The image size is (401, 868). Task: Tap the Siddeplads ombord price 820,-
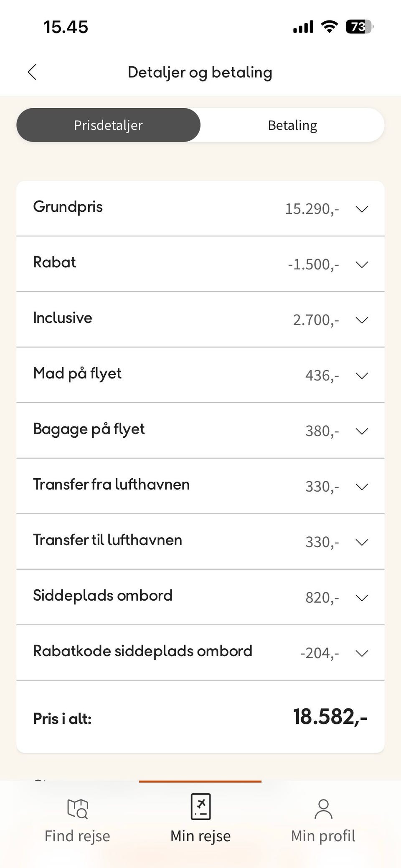point(322,598)
